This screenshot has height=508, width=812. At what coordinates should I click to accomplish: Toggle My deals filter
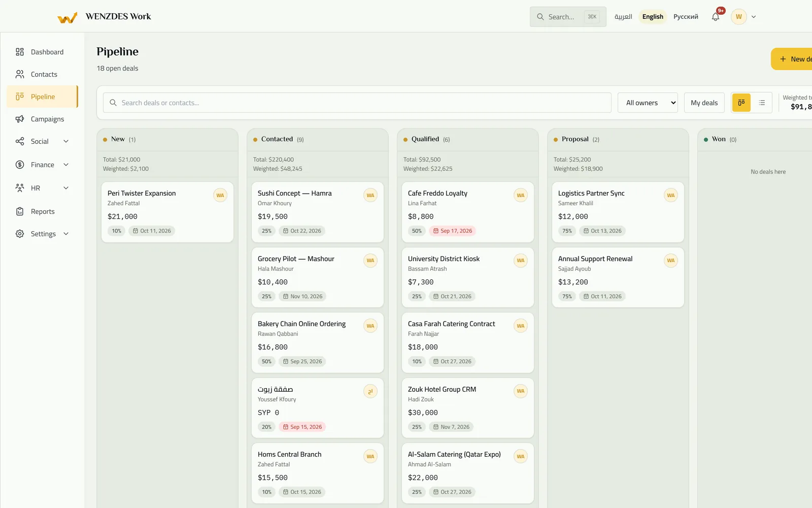pos(704,103)
